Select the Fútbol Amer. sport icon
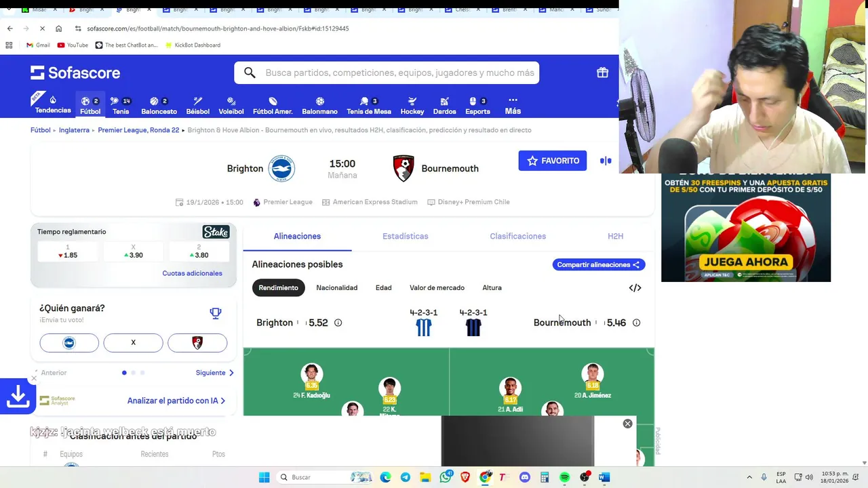The image size is (868, 488). pyautogui.click(x=273, y=105)
